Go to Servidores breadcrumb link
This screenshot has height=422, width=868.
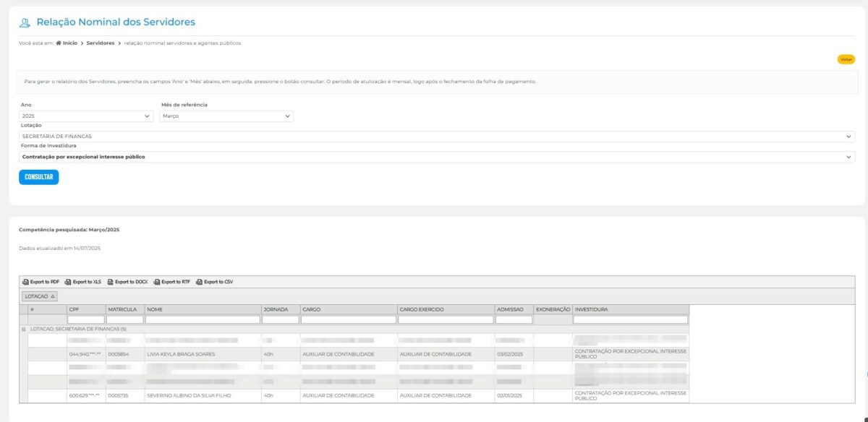101,43
